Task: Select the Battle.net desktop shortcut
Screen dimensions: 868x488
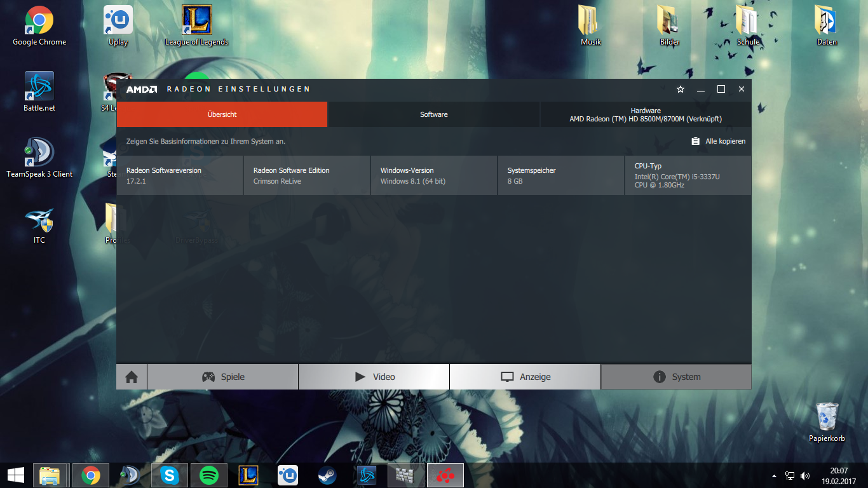Action: 39,92
